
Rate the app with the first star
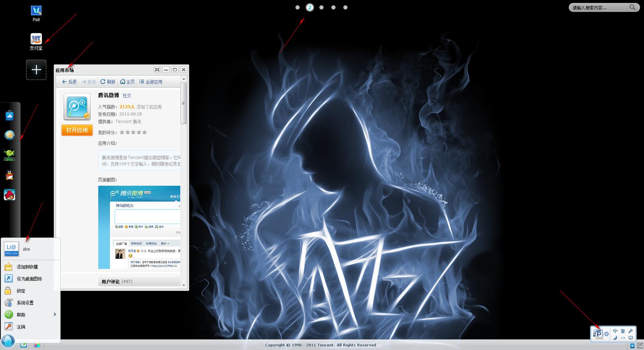pos(122,132)
